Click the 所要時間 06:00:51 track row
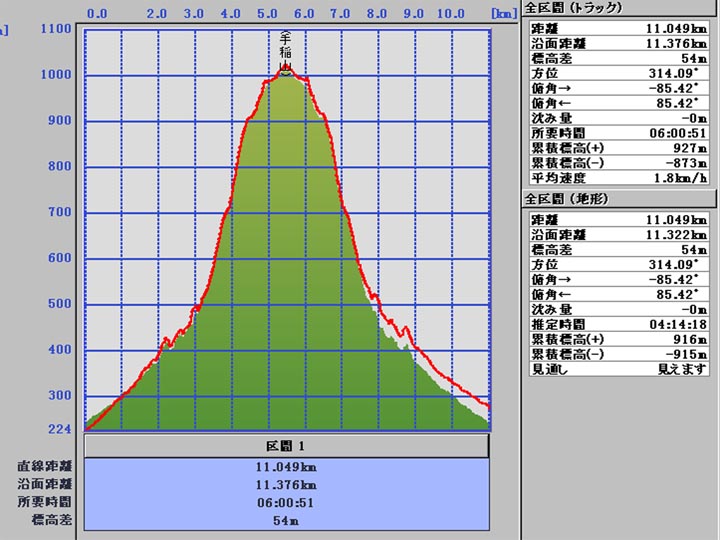The image size is (720, 540). point(620,133)
